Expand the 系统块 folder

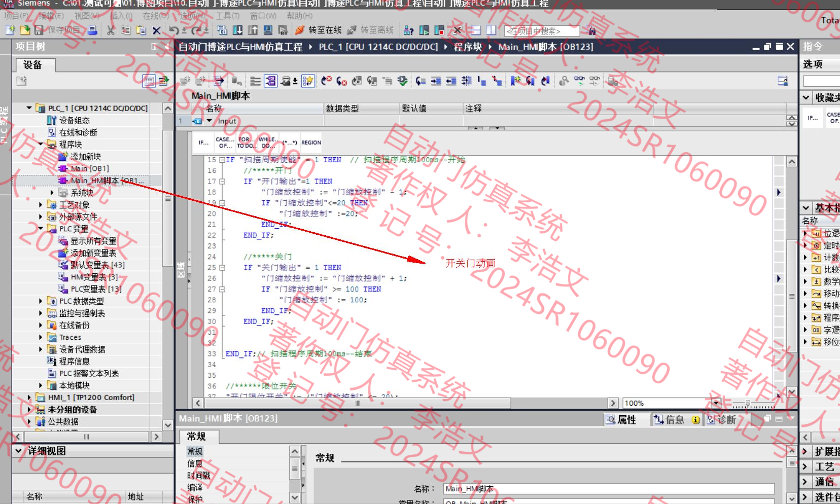click(52, 193)
